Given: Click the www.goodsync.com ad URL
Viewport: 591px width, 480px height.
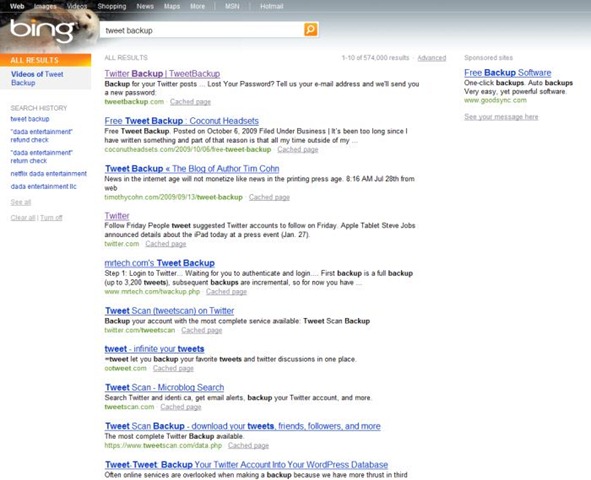Looking at the screenshot, I should (495, 100).
